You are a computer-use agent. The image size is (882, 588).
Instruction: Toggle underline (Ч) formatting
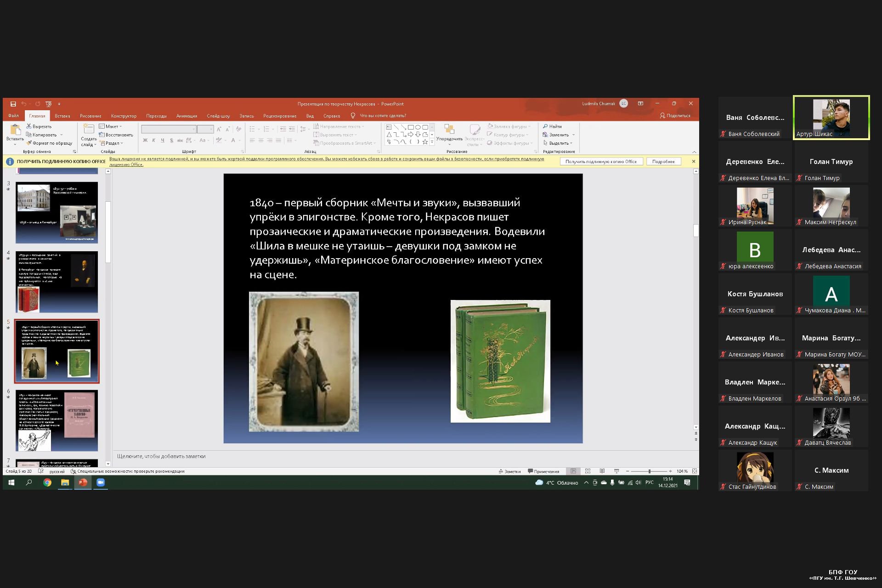tap(163, 140)
